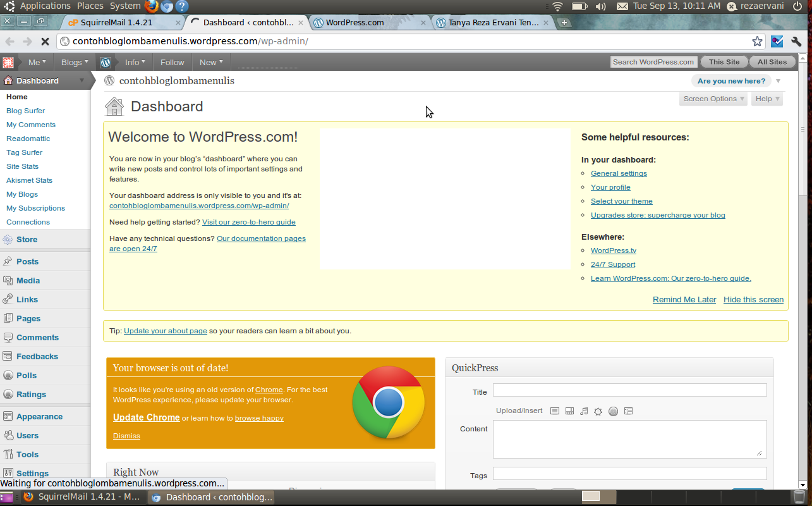Switch to the Tanya Reza Ervani tab
Image resolution: width=812 pixels, height=506 pixels.
(493, 23)
